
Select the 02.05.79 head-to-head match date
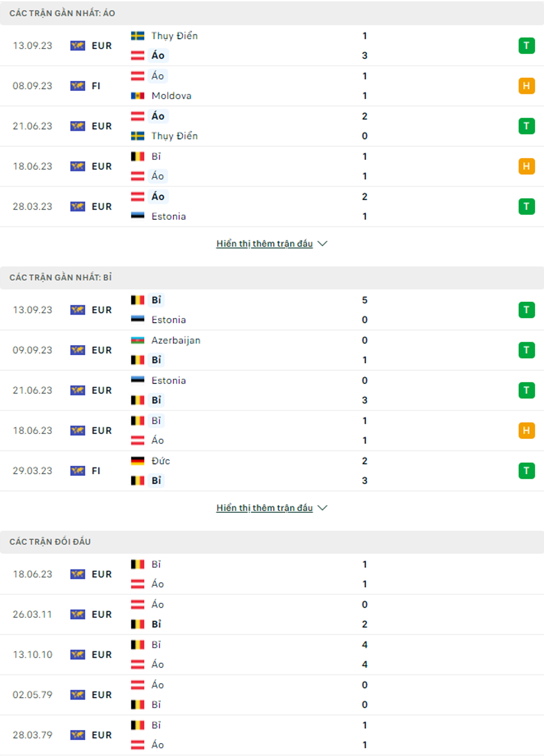coord(32,695)
